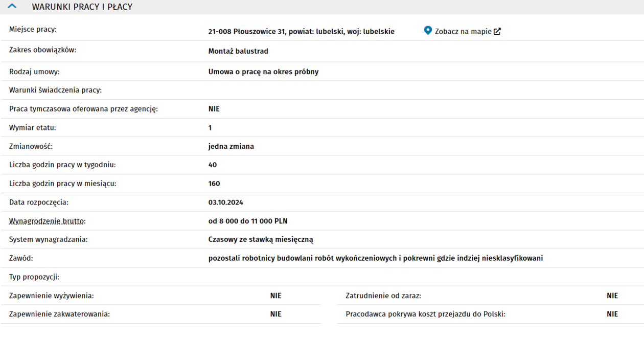
Task: Click the monthly hours value 160
Action: [x=214, y=184]
